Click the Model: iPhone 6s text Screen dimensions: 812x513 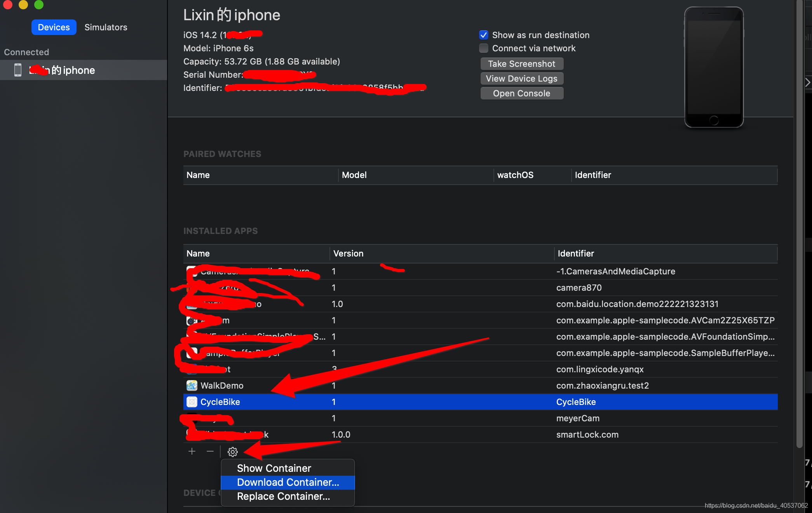click(x=218, y=48)
